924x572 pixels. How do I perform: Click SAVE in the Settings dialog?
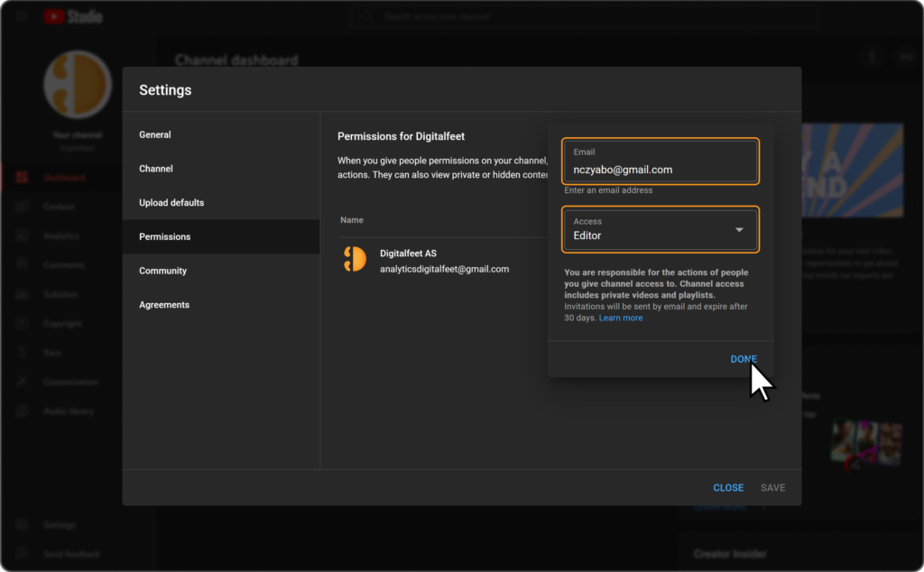click(x=772, y=488)
